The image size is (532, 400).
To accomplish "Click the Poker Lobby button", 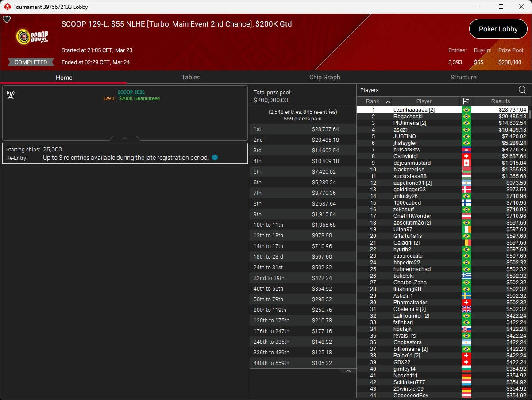I will point(498,29).
